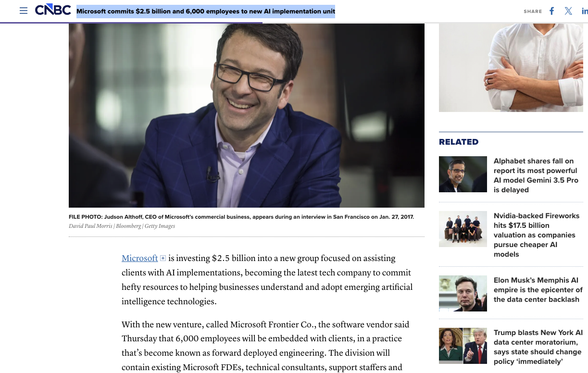Expand Microsoft stock quote plus icon
The height and width of the screenshot is (373, 588).
tap(163, 259)
